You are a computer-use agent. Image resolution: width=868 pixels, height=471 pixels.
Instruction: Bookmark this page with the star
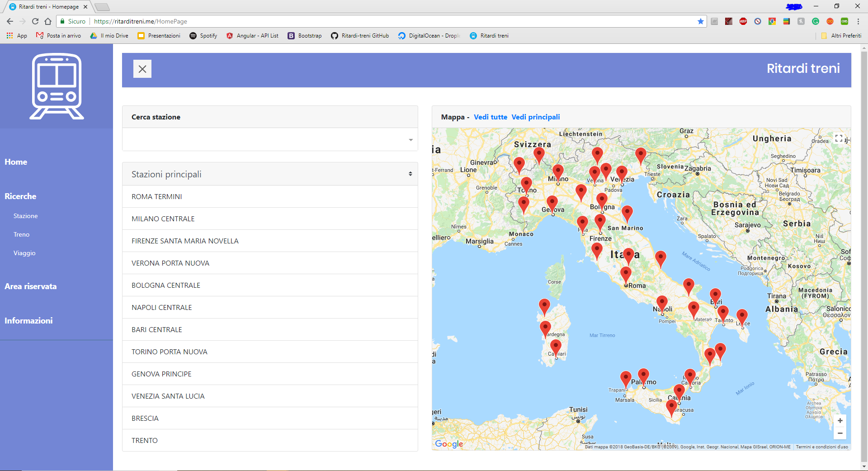pos(701,21)
